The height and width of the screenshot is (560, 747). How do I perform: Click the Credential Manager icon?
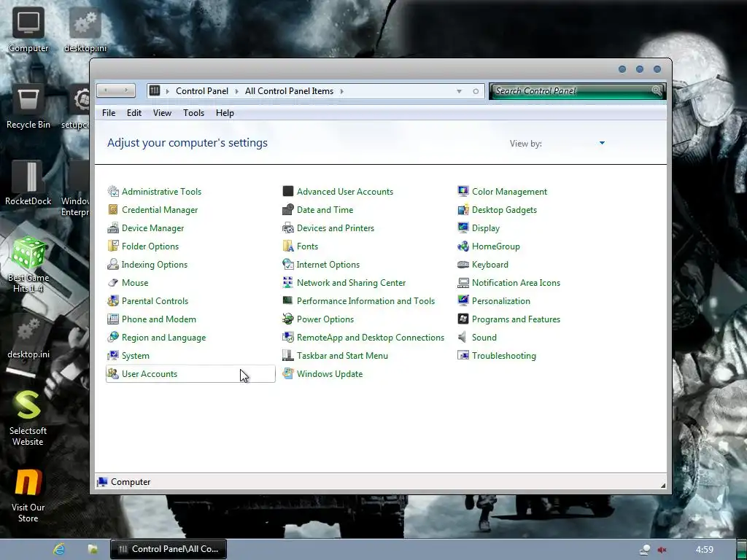pyautogui.click(x=113, y=209)
